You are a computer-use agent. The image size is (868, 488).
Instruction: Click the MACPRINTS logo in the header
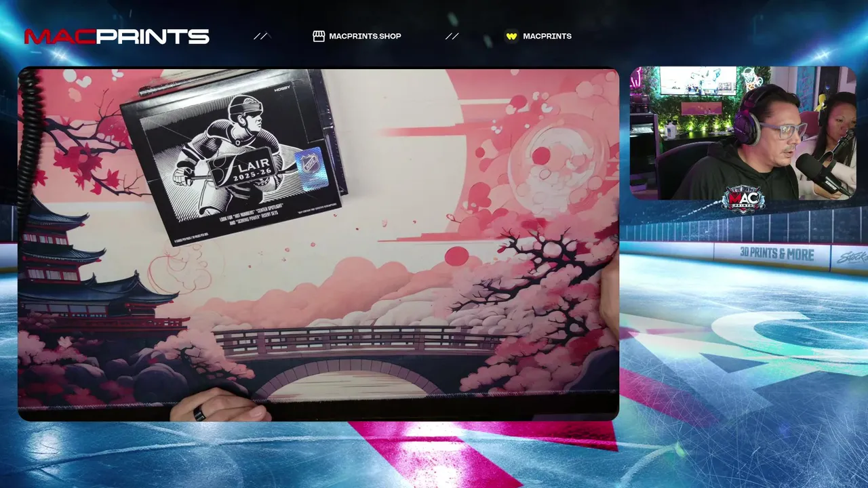pos(117,37)
